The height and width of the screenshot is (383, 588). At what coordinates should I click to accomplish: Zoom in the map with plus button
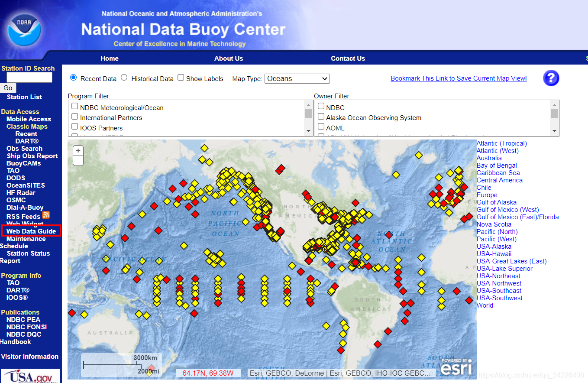[78, 151]
